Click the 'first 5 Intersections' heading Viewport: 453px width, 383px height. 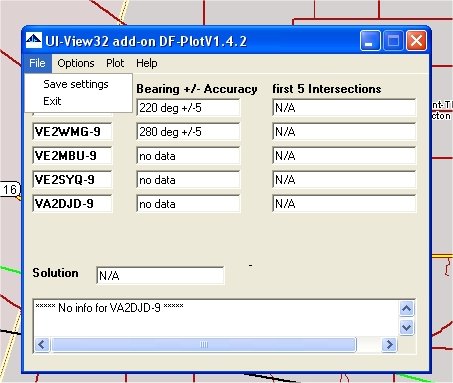[x=327, y=89]
